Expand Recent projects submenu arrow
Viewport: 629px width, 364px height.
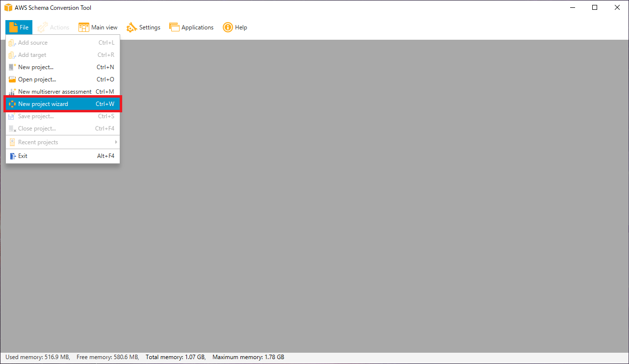tap(116, 142)
